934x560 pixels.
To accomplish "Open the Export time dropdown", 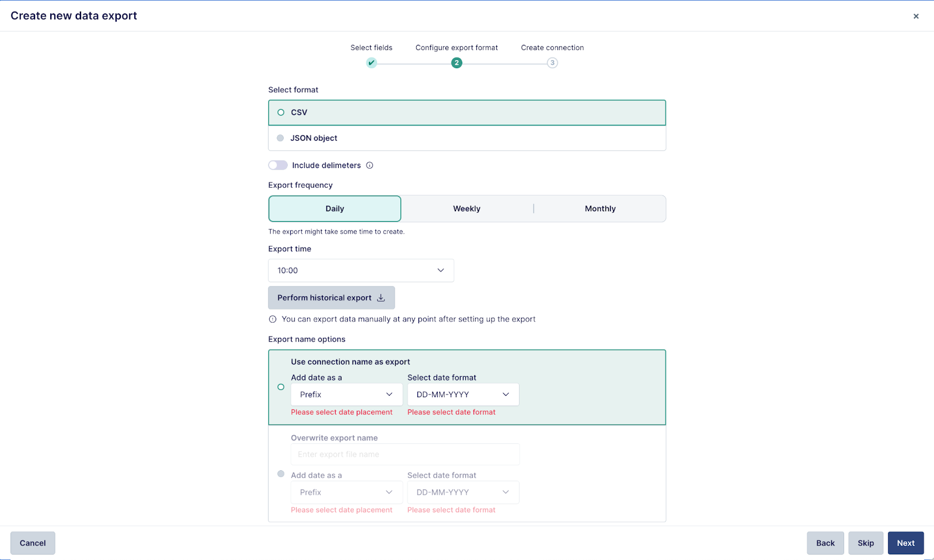I will (361, 271).
